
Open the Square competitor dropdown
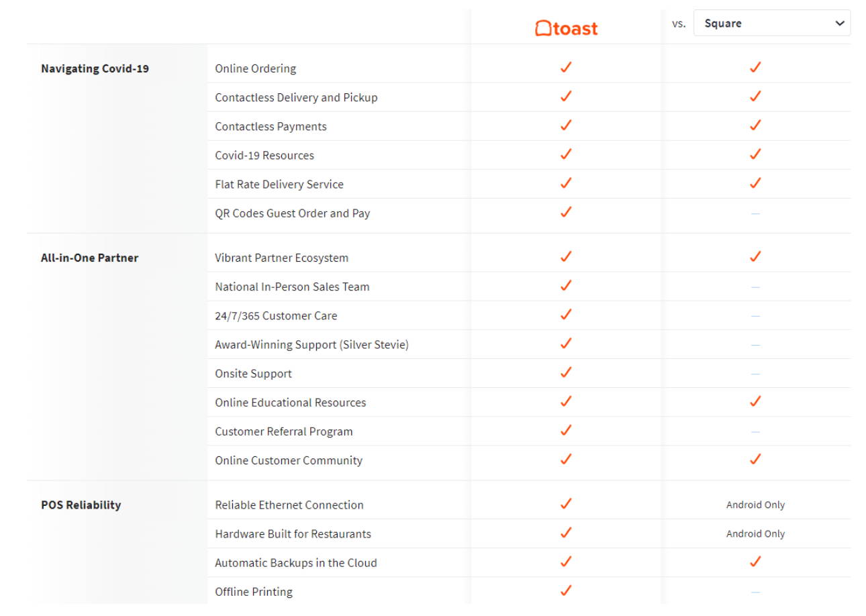tap(771, 23)
